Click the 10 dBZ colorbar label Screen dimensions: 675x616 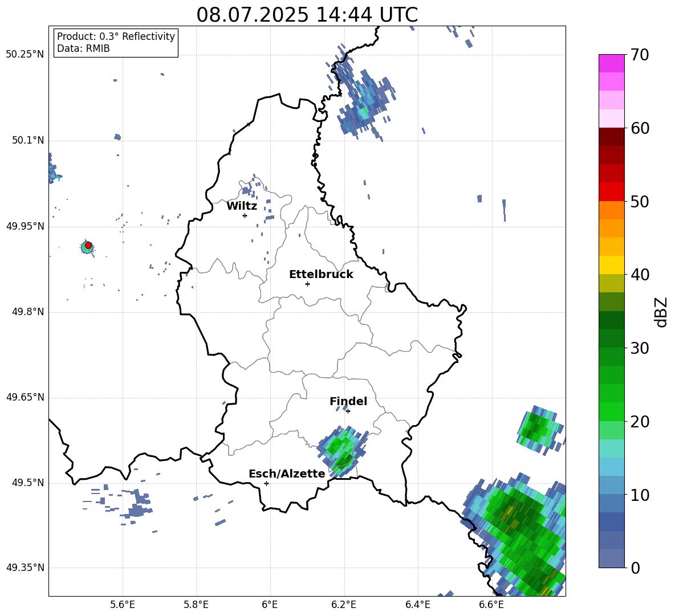pos(639,495)
